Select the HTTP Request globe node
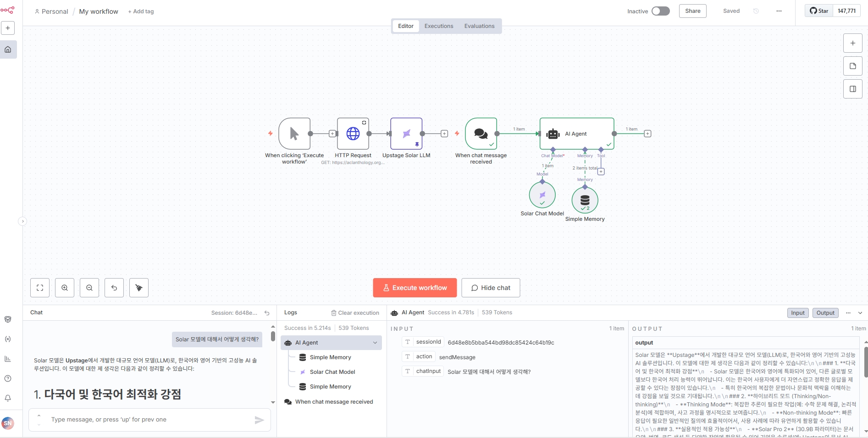This screenshot has width=868, height=438. pyautogui.click(x=353, y=134)
